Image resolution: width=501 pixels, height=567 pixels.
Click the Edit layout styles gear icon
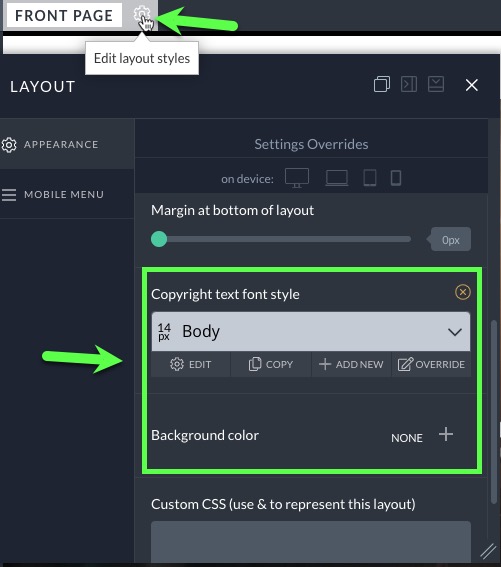click(142, 15)
